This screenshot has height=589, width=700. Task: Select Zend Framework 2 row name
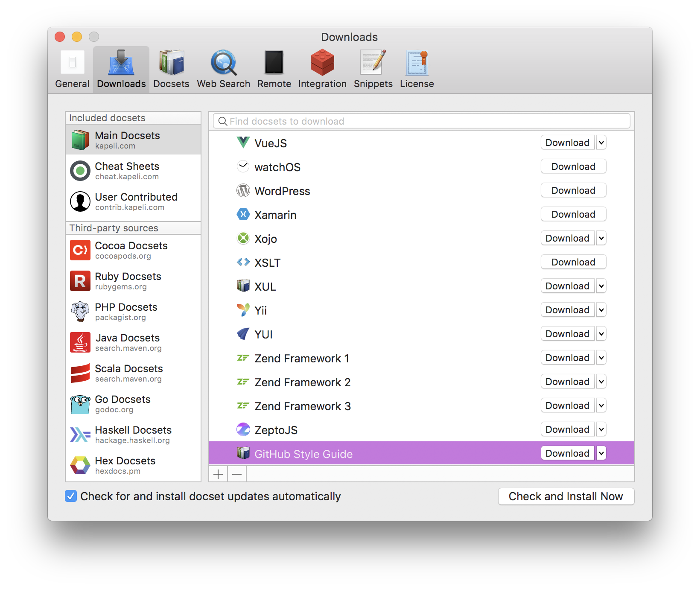pyautogui.click(x=303, y=382)
